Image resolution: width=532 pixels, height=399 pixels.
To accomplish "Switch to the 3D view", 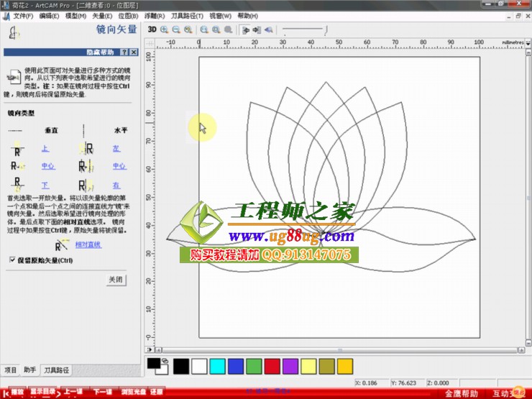I will [152, 30].
